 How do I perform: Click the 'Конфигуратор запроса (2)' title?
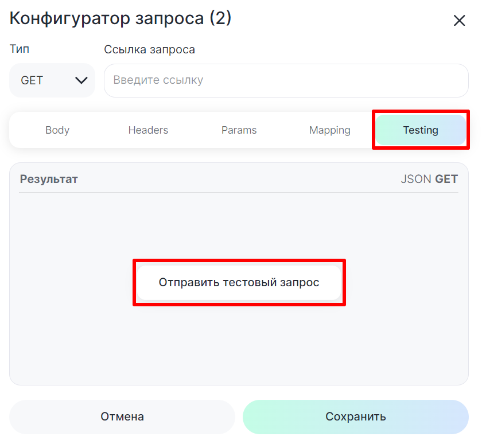point(120,18)
